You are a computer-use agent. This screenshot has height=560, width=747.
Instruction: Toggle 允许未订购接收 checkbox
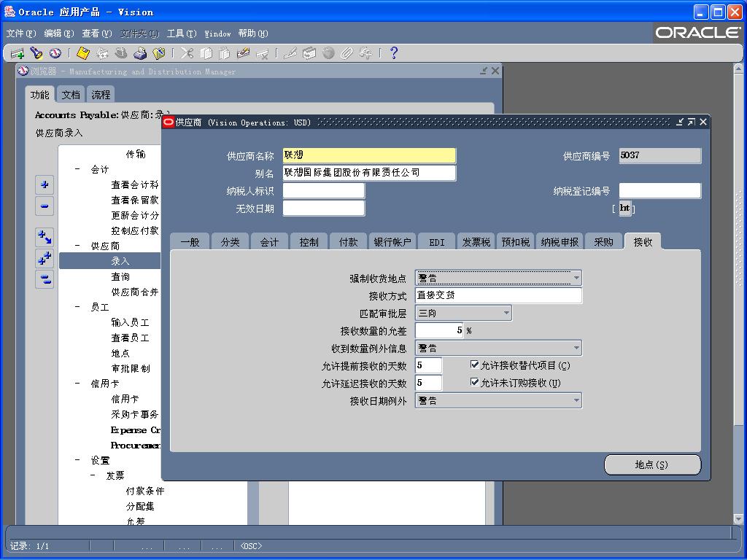474,382
